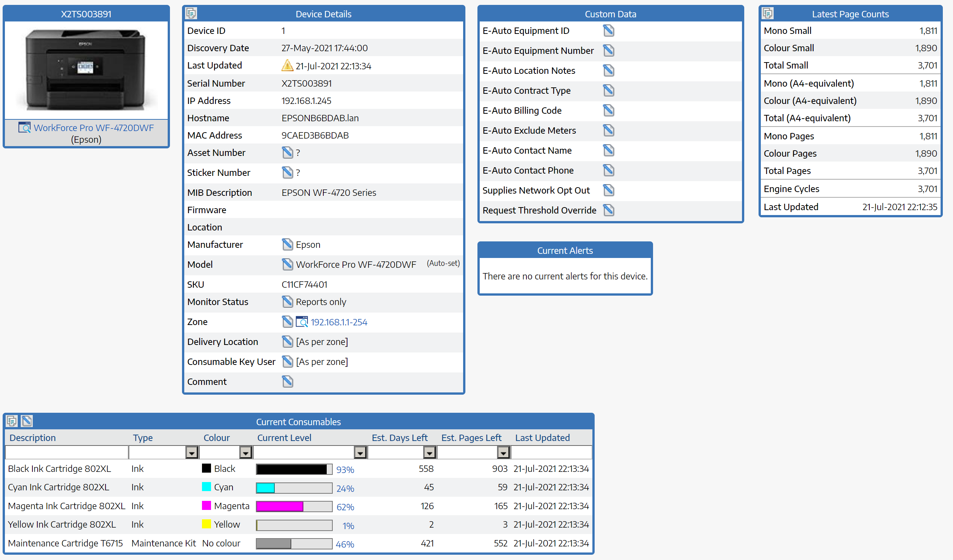The height and width of the screenshot is (560, 953).
Task: Click the 62% magenta ink percentage
Action: (x=345, y=507)
